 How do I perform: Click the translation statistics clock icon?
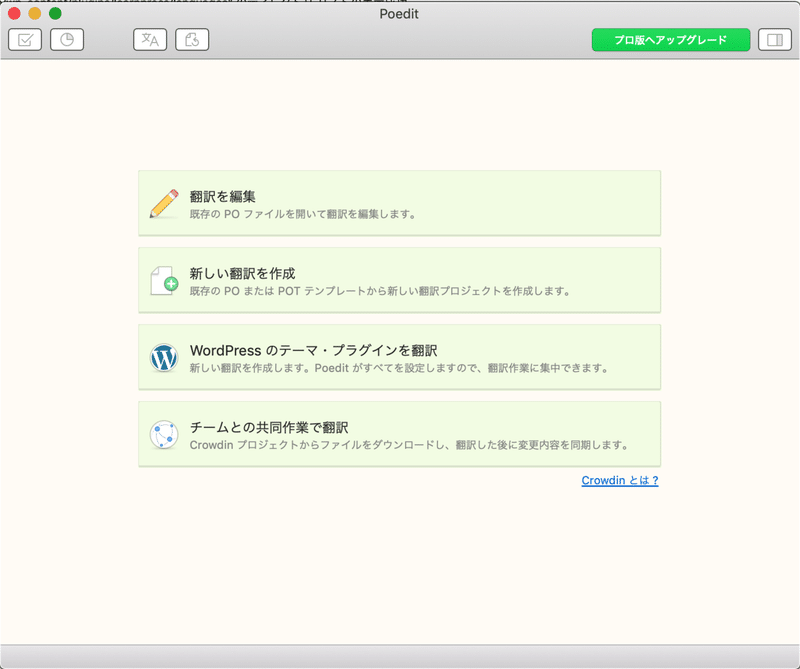tap(67, 40)
